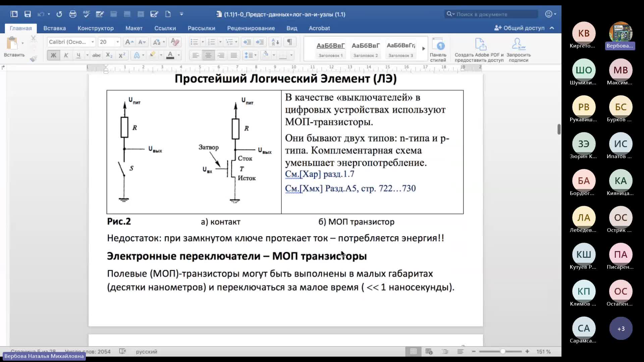Toggle subscript X₂ formatting
644x362 pixels.
109,55
